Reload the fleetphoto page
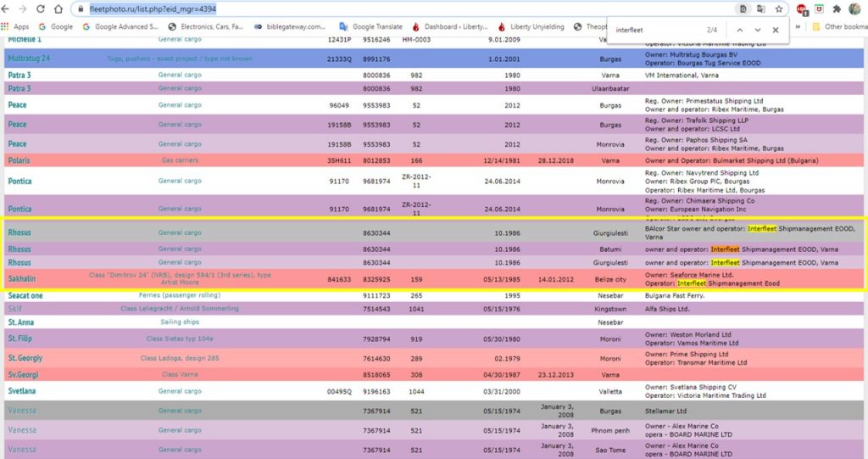The height and width of the screenshot is (459, 868). (41, 8)
